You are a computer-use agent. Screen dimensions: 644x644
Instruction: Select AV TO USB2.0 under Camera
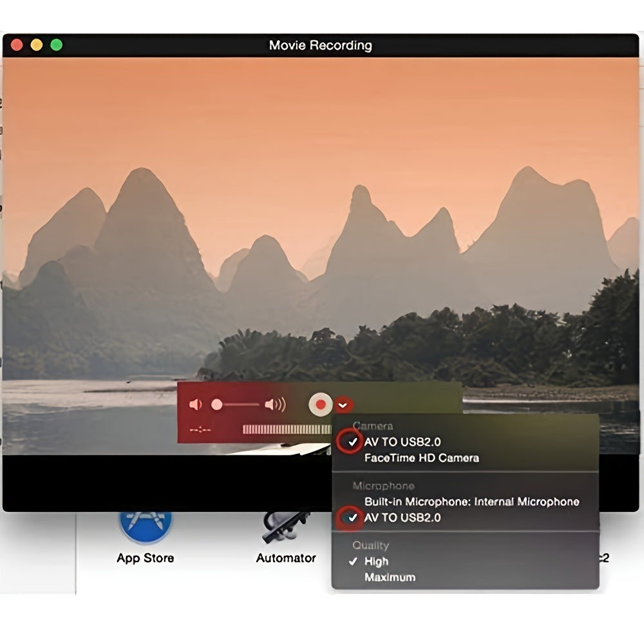(402, 442)
